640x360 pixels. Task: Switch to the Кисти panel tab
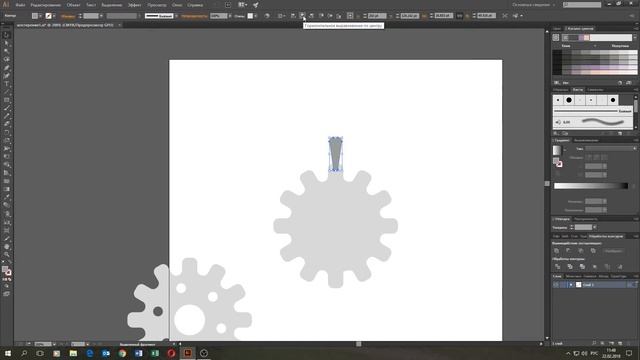(x=578, y=89)
